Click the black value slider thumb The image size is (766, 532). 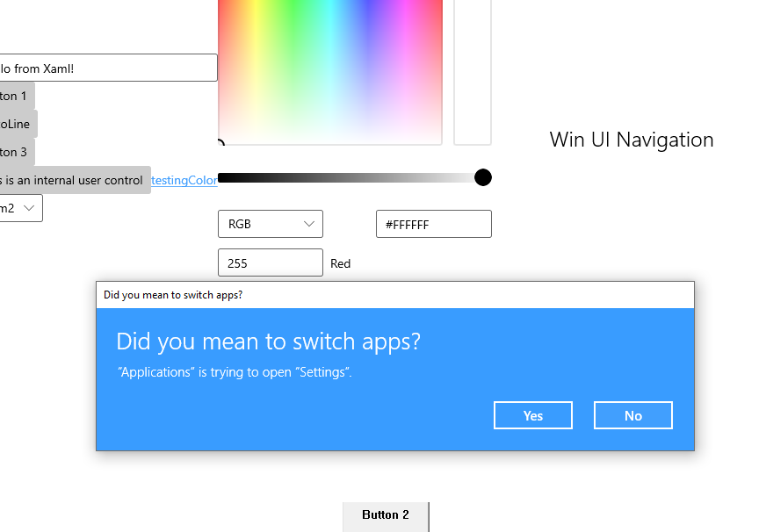click(482, 177)
